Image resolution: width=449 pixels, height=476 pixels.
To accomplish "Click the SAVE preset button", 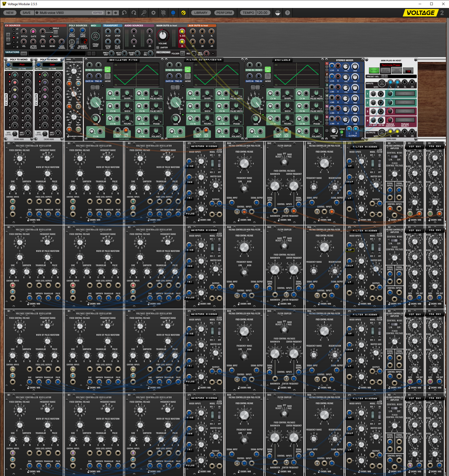I will point(27,13).
